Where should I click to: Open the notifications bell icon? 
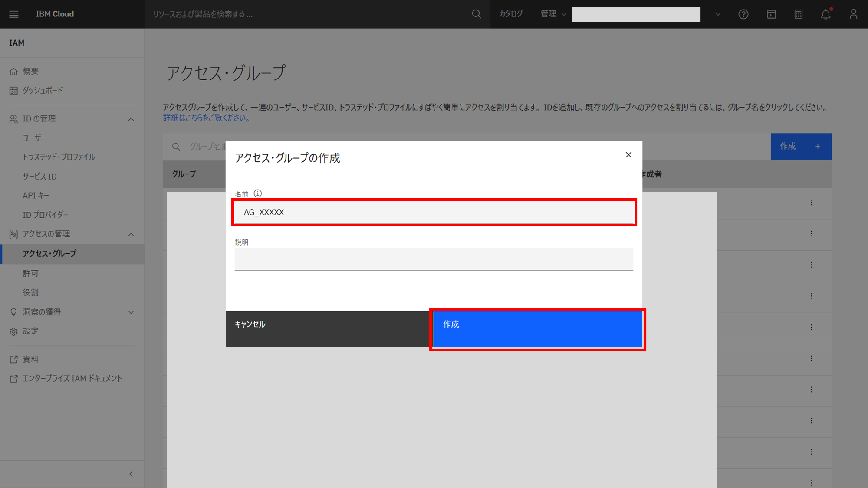825,14
